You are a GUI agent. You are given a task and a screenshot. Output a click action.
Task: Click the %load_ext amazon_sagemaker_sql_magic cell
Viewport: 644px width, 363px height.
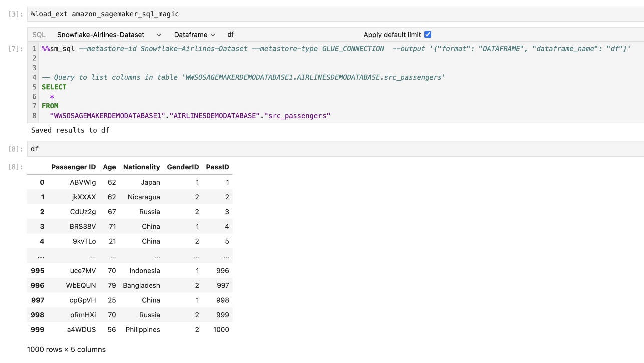click(x=335, y=14)
